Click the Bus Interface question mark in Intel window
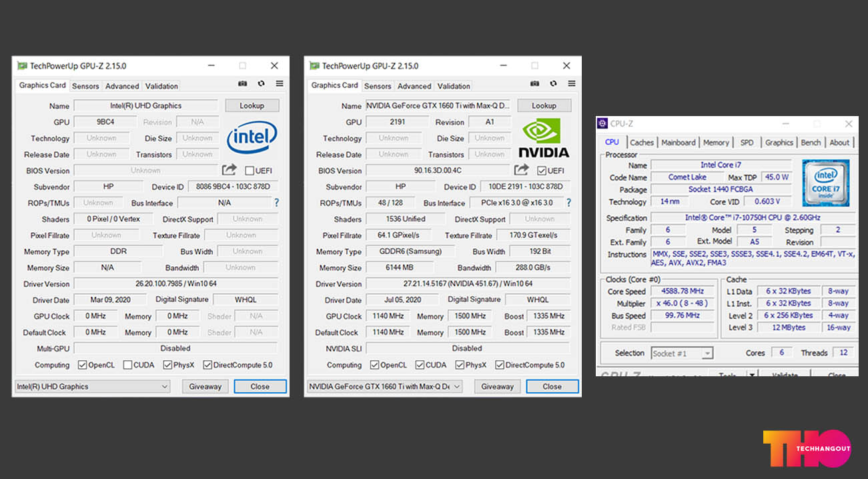 click(276, 203)
